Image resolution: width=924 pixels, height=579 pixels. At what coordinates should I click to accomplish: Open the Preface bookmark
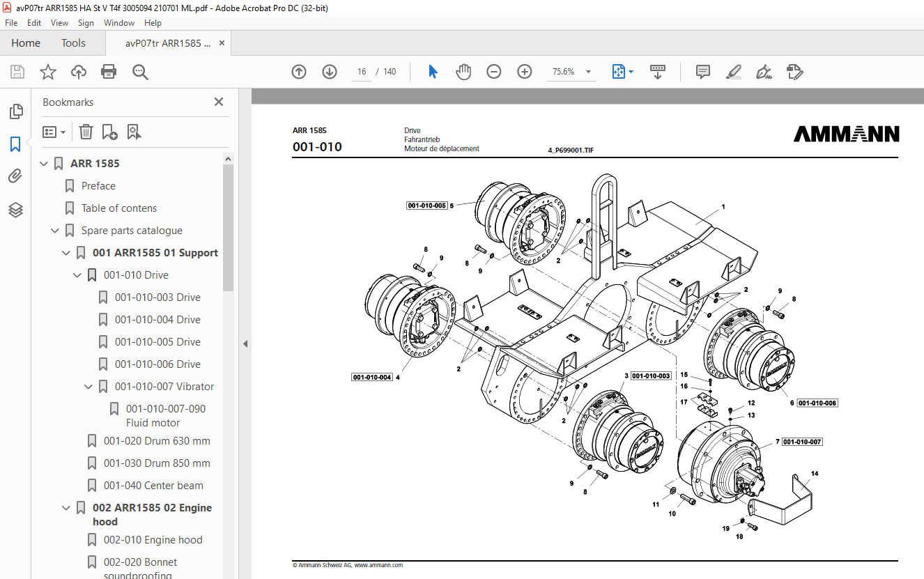(98, 186)
